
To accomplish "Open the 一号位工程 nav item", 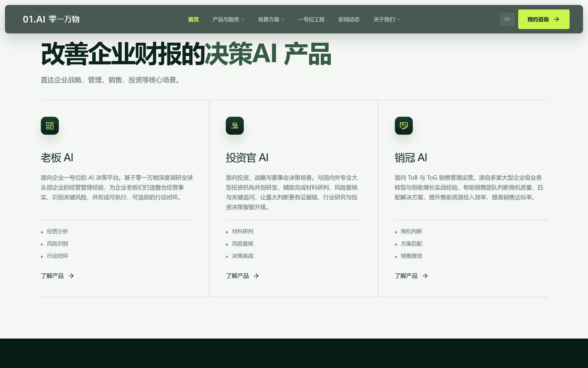I will coord(311,19).
